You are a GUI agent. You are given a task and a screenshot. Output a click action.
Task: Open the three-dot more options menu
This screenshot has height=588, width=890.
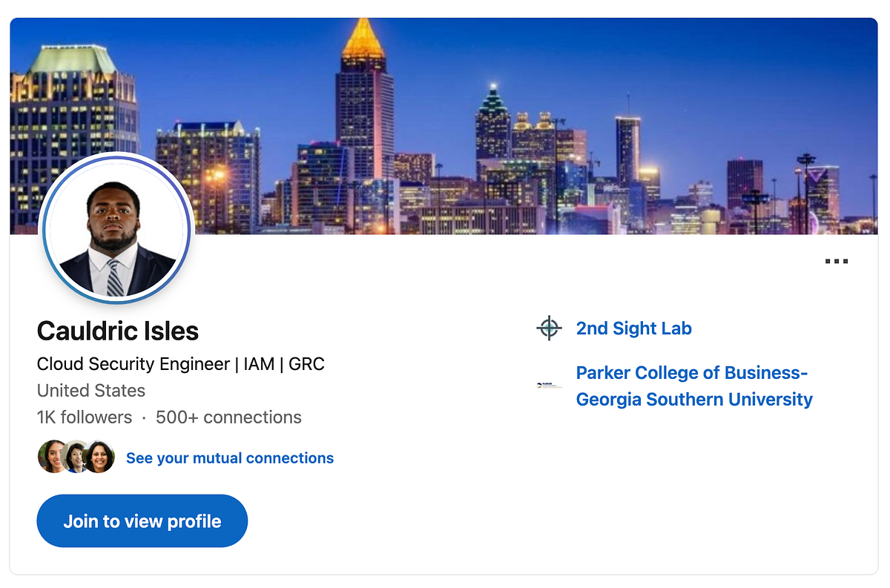(x=836, y=261)
